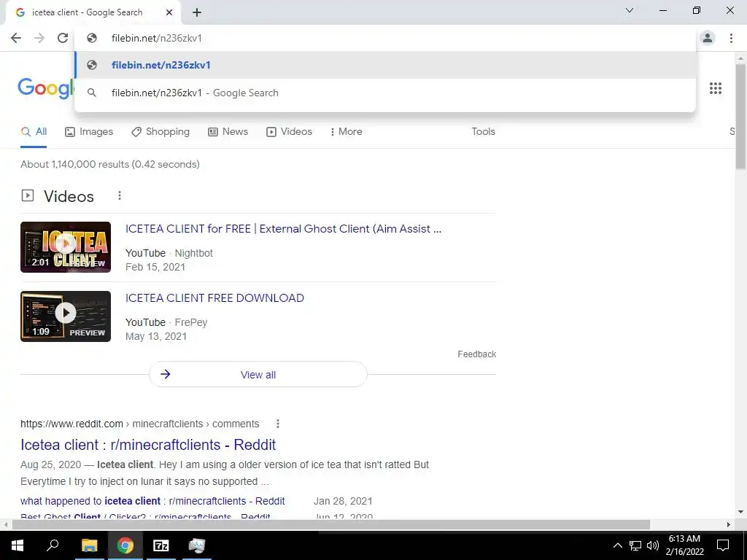Click the horizontal scrollbar at page bottom
Screen dimensions: 747x560
[x=331, y=525]
